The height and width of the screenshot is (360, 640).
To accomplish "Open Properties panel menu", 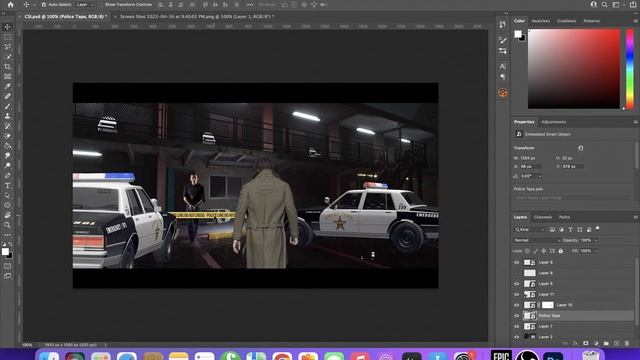I will pos(635,122).
